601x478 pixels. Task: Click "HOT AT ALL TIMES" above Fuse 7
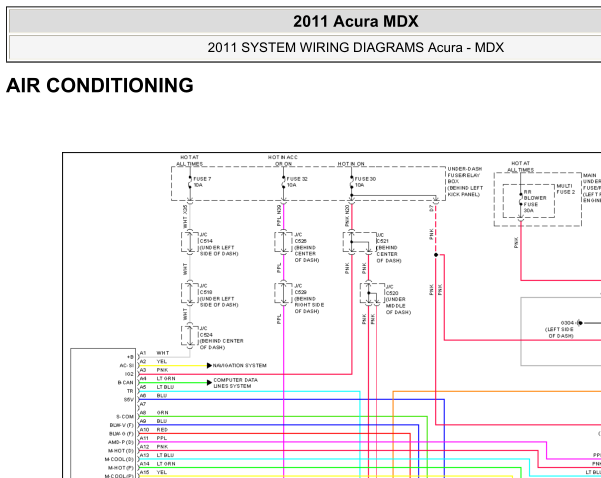coord(189,161)
